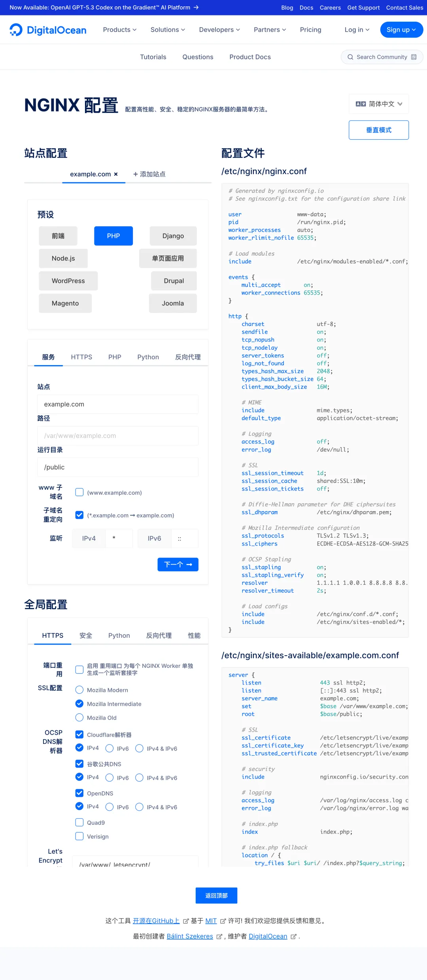Click the IPv4 listen address field
The height and width of the screenshot is (980, 427).
[119, 538]
